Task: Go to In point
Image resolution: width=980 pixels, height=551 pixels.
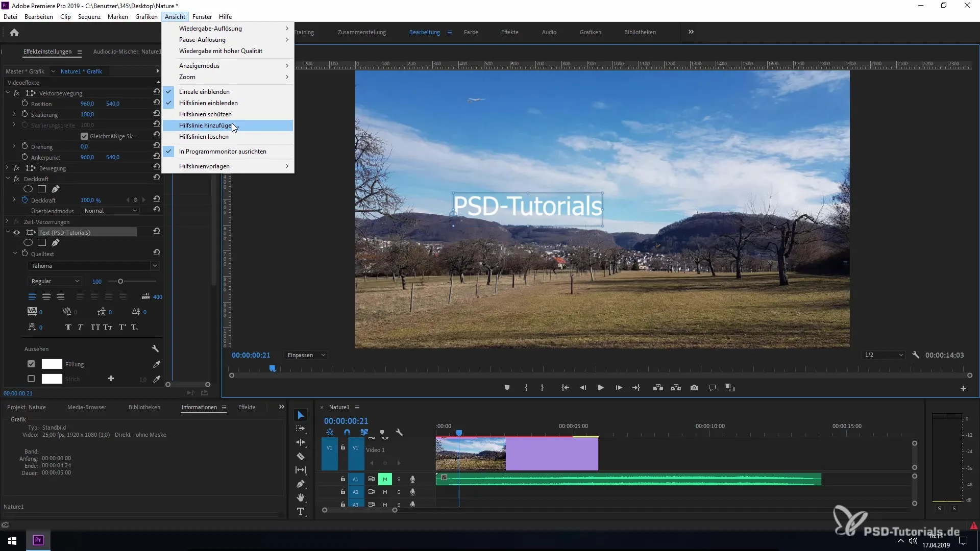Action: pyautogui.click(x=565, y=388)
